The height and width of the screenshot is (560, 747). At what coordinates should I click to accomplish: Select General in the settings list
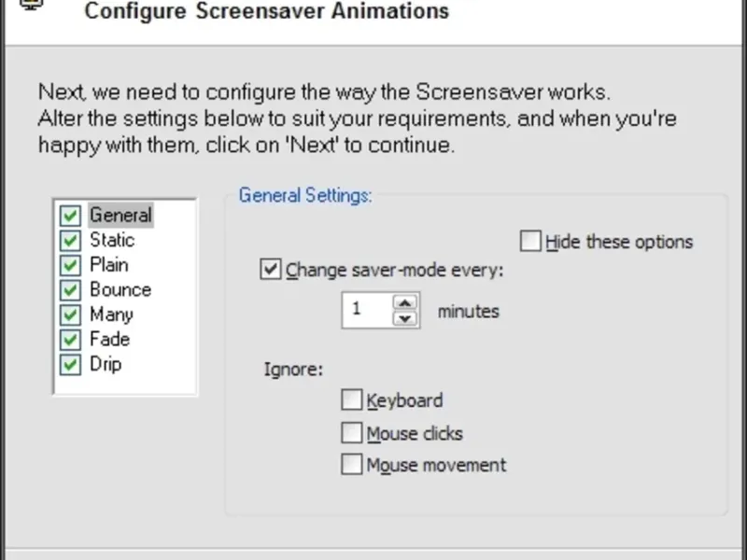point(120,216)
